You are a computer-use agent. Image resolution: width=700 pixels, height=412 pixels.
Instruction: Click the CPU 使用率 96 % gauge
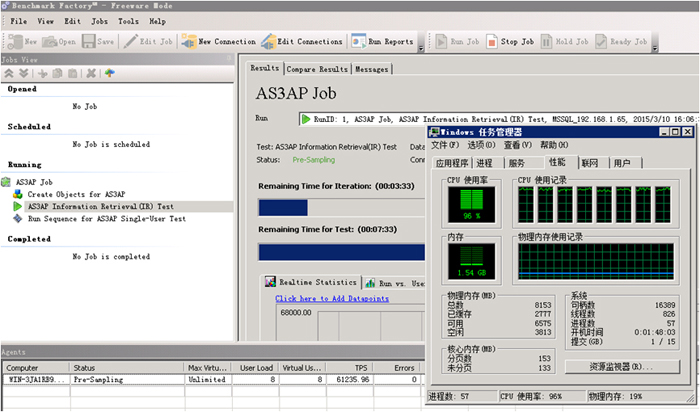pyautogui.click(x=471, y=204)
